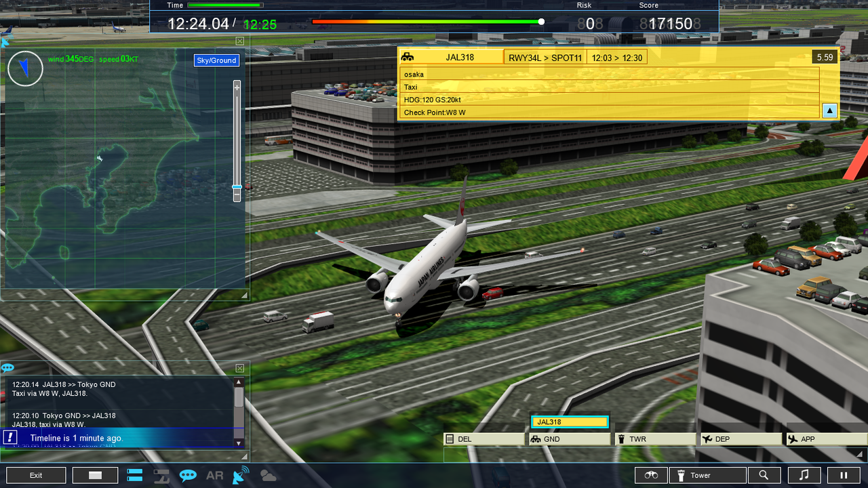
Task: Switch camera to Tower view
Action: (707, 475)
